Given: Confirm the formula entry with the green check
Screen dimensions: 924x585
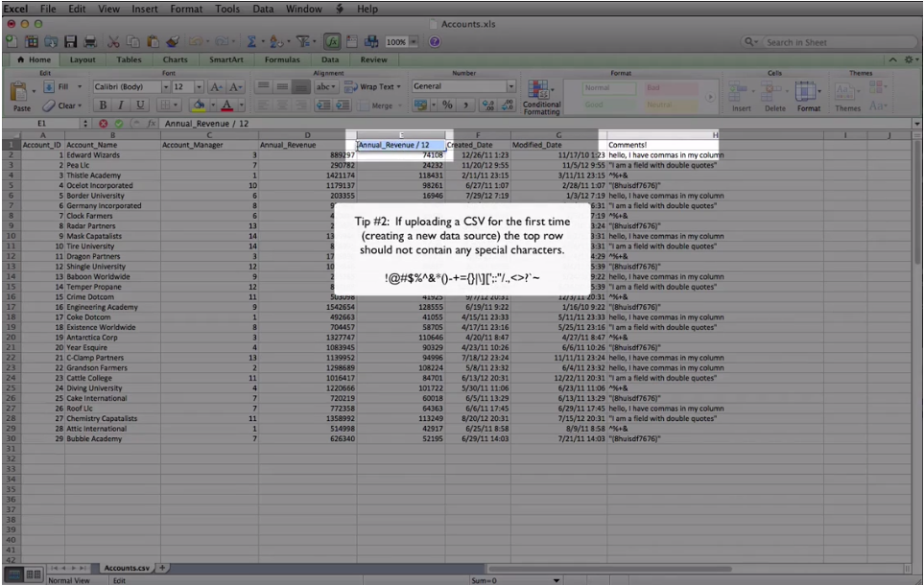Looking at the screenshot, I should click(x=119, y=124).
